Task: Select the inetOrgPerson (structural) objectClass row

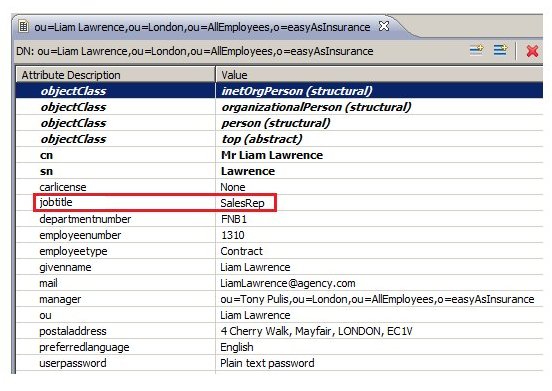Action: (x=279, y=90)
